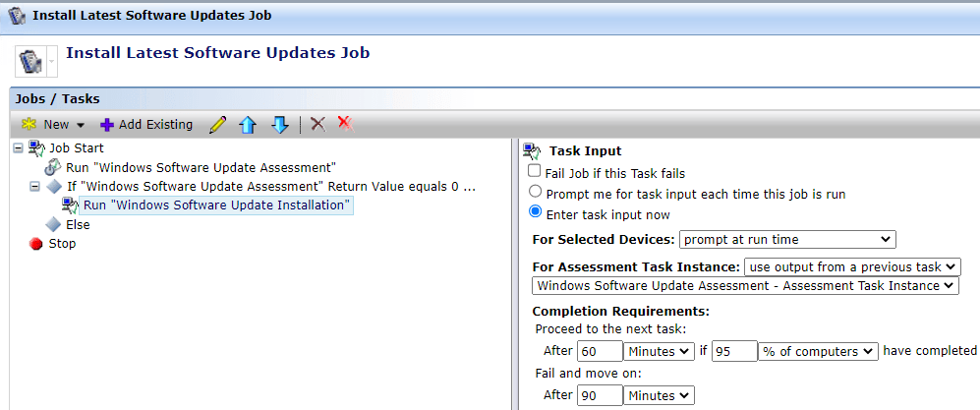The height and width of the screenshot is (410, 980).
Task: Select Enter task input now option
Action: pyautogui.click(x=536, y=212)
